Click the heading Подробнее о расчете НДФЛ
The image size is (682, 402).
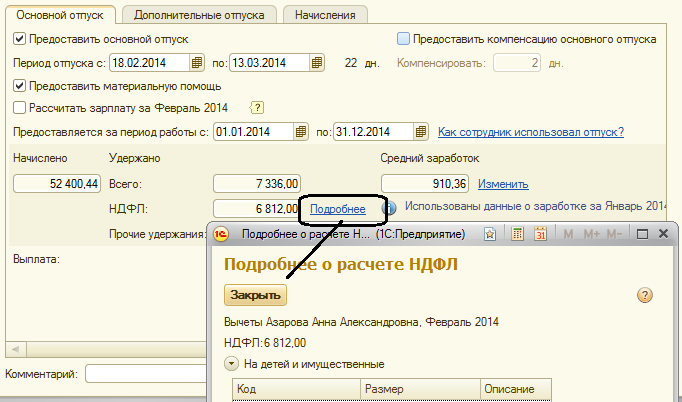[x=341, y=264]
